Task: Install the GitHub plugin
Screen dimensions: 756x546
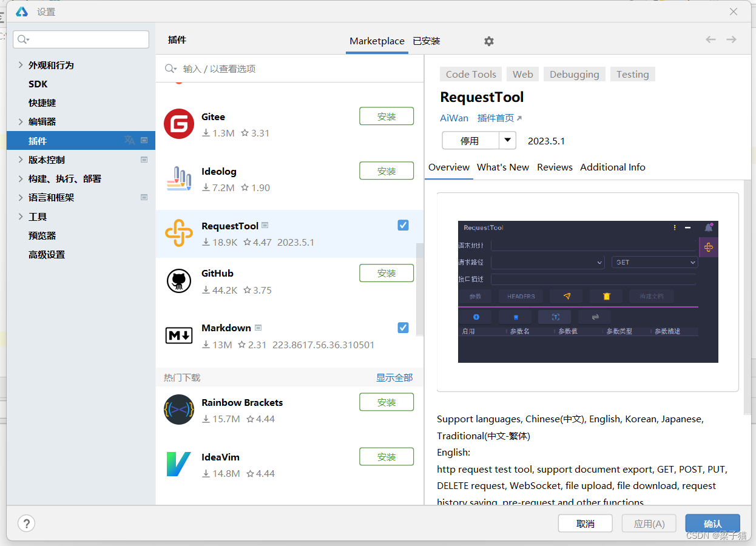Action: [x=386, y=273]
